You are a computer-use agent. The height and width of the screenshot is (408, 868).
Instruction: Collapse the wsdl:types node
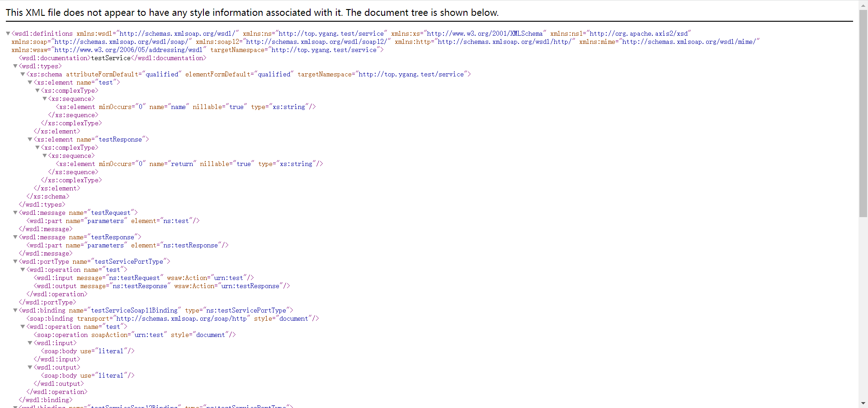(15, 66)
